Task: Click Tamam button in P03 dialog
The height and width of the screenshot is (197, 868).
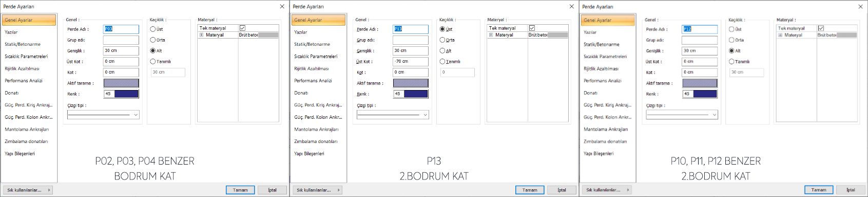Action: point(240,190)
